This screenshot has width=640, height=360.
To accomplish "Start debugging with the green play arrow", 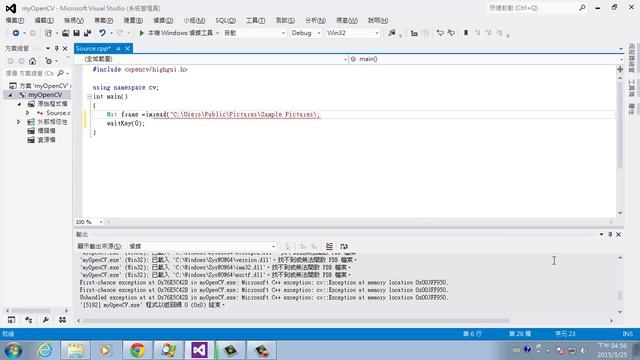I will [x=142, y=33].
